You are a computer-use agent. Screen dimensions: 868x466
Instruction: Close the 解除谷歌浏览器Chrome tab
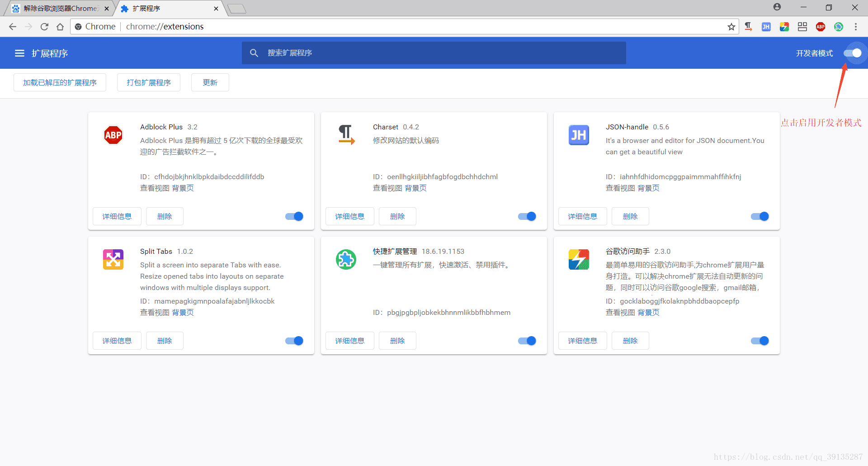[107, 9]
